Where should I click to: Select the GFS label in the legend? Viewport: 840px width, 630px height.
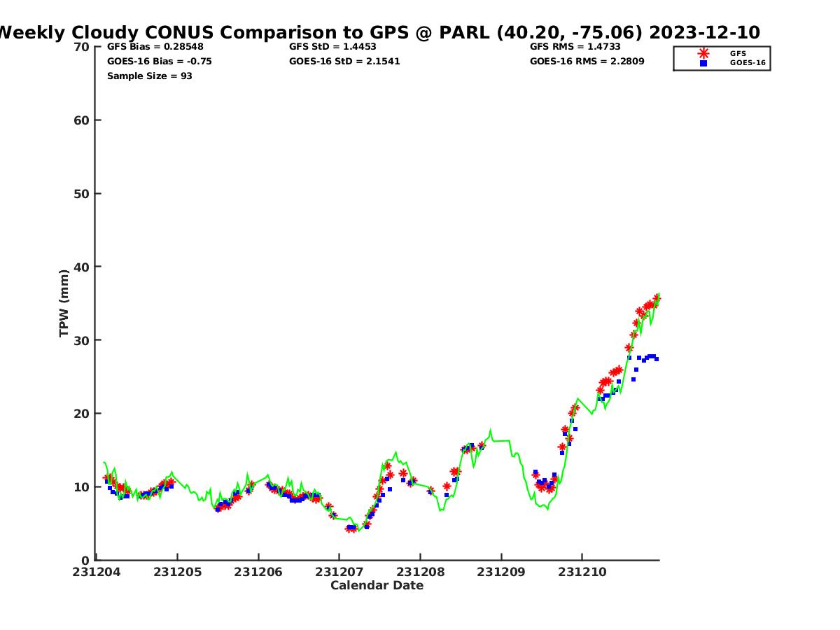tap(738, 53)
